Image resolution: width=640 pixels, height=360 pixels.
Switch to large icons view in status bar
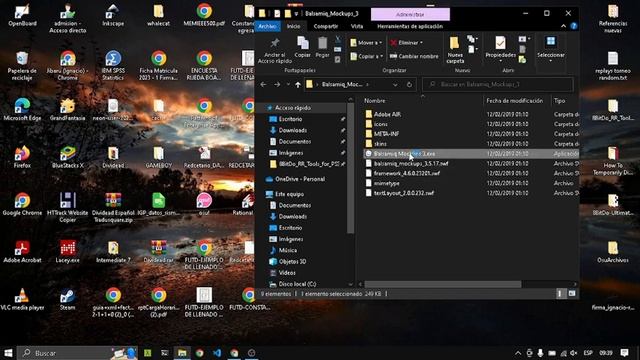572,293
